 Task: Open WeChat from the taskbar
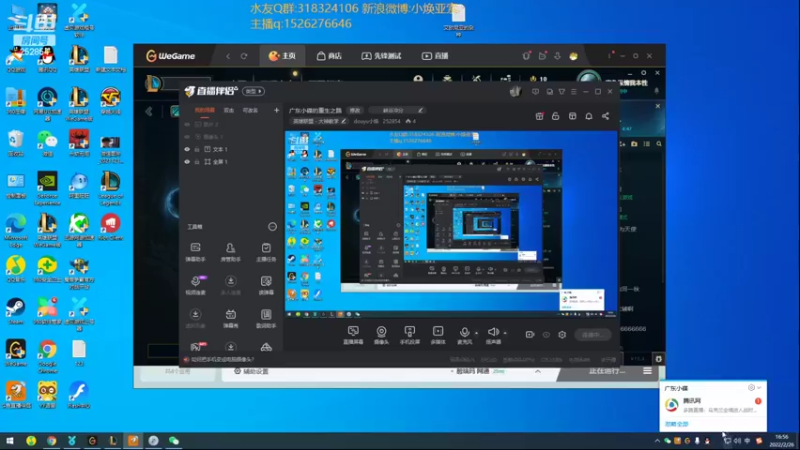[x=174, y=441]
